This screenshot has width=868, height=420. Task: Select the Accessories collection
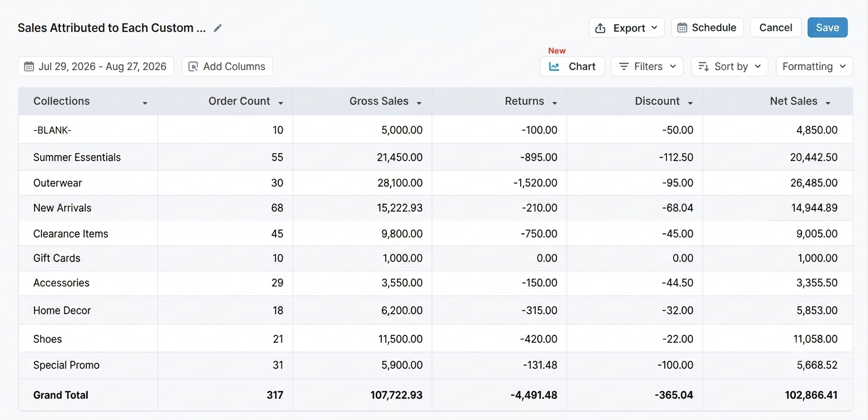[61, 283]
